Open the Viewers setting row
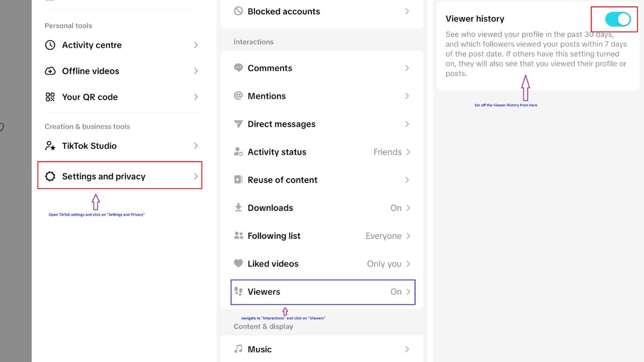The image size is (644, 362). click(x=323, y=292)
